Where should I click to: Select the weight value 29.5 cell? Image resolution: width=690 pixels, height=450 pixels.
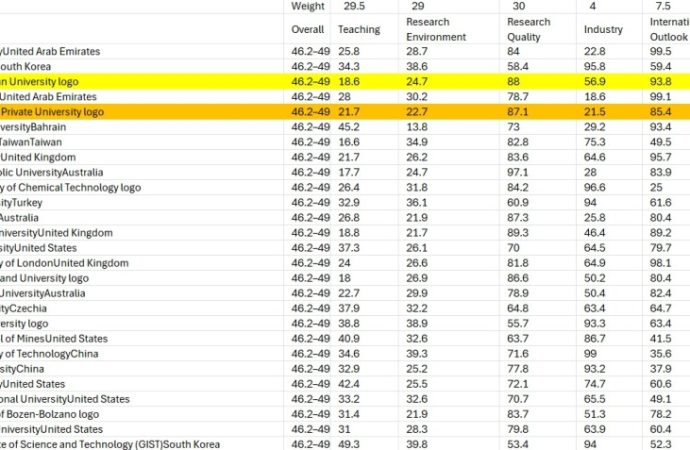pyautogui.click(x=354, y=6)
